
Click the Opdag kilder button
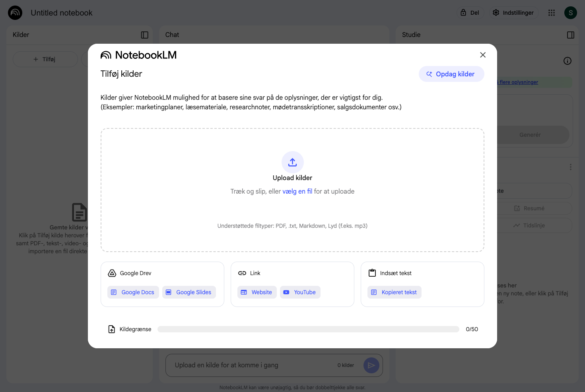click(451, 74)
